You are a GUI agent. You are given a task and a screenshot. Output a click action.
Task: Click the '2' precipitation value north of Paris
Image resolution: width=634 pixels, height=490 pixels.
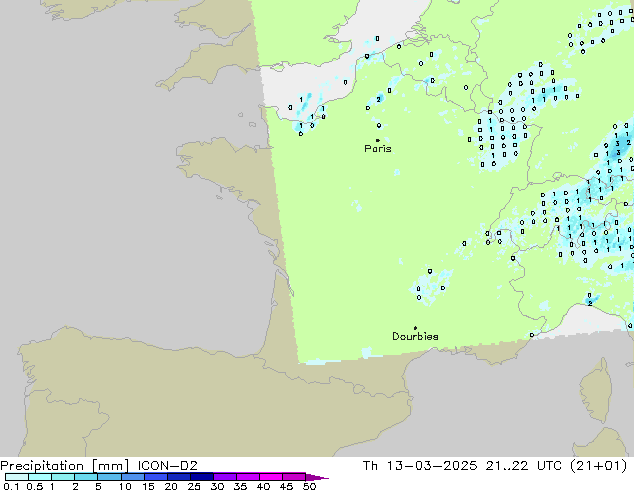378,99
